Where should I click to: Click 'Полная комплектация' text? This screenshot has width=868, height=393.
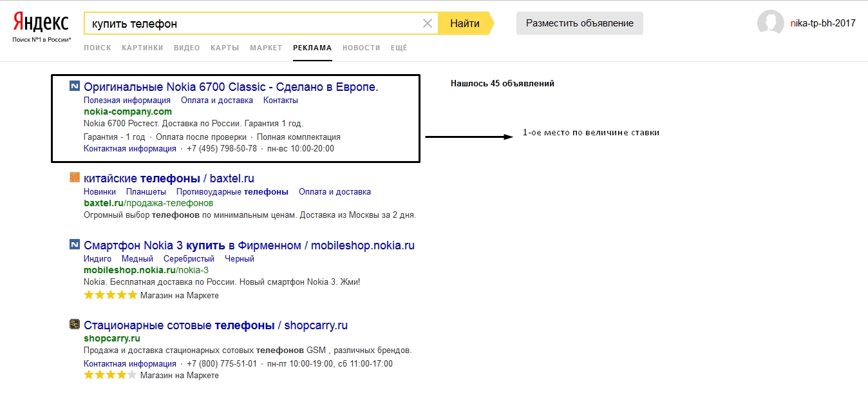pyautogui.click(x=299, y=137)
